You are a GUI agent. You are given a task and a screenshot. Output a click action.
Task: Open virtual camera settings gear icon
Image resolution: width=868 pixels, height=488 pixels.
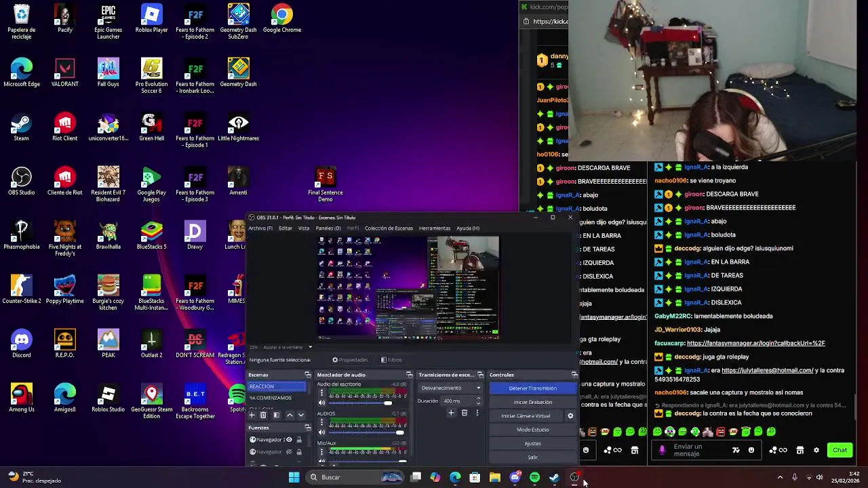pos(570,415)
